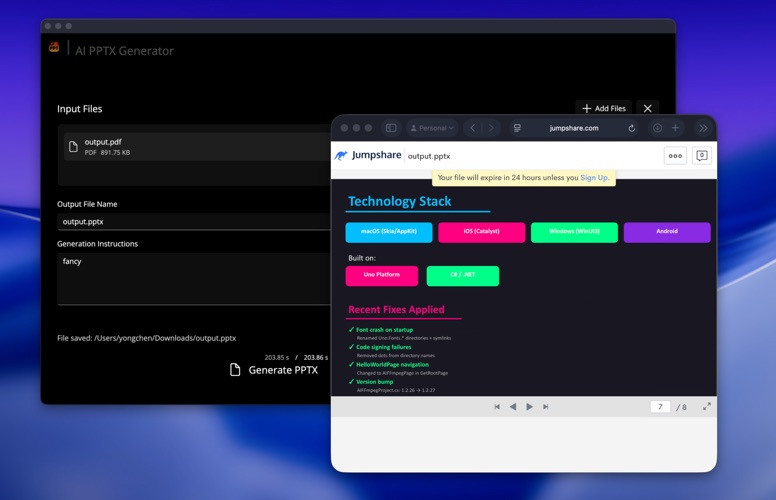Open the Jumpshare more options (three dots) button

tap(675, 156)
